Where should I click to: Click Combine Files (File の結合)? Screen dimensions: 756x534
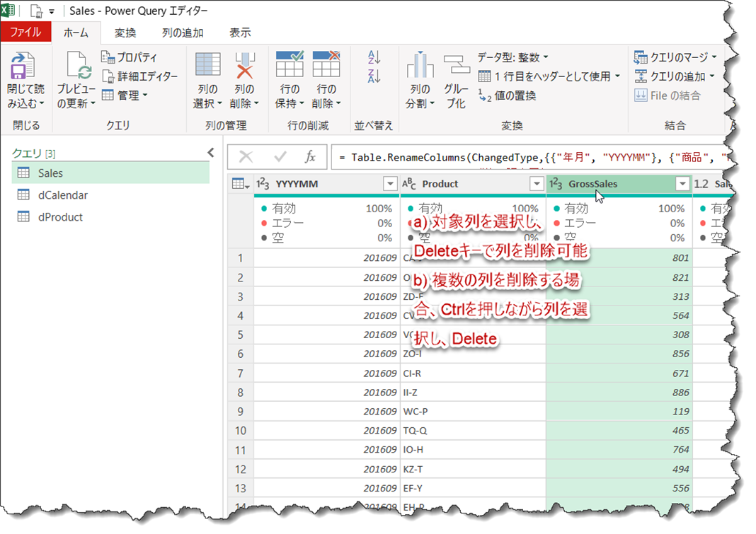pos(668,95)
